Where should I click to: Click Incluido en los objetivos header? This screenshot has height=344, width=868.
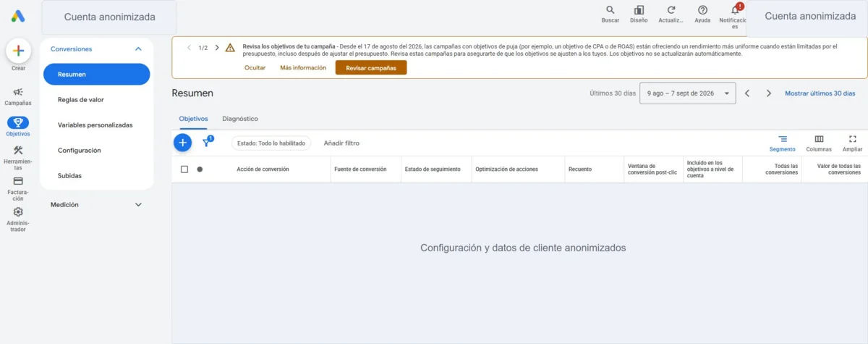point(710,169)
